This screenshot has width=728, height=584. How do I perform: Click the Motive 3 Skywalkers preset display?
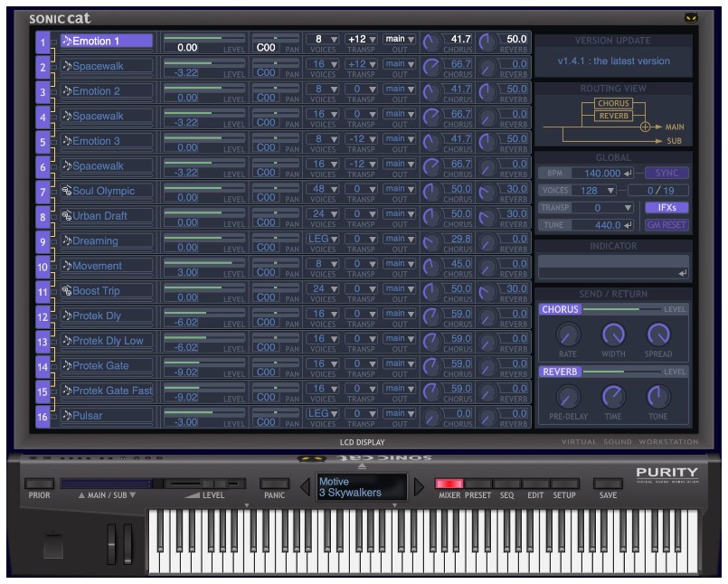(x=362, y=487)
